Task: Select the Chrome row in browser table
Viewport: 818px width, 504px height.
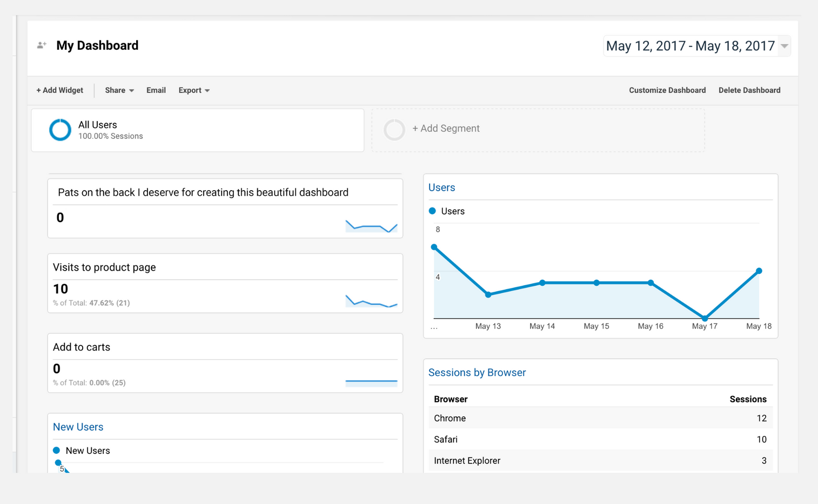Action: tap(600, 418)
